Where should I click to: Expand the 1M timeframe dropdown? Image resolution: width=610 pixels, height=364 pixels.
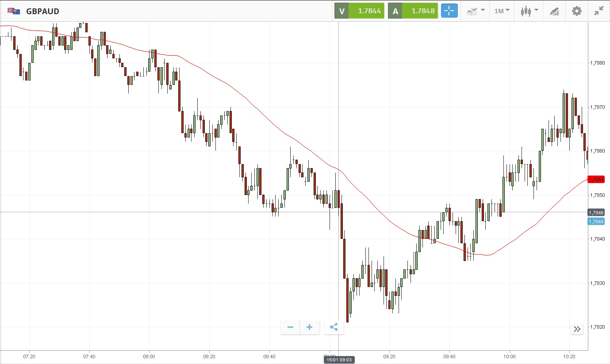coord(502,11)
